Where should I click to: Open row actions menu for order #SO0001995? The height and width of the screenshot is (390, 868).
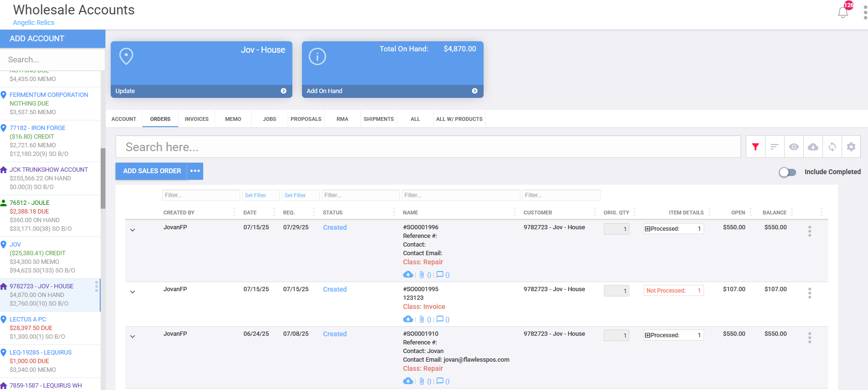(x=810, y=293)
